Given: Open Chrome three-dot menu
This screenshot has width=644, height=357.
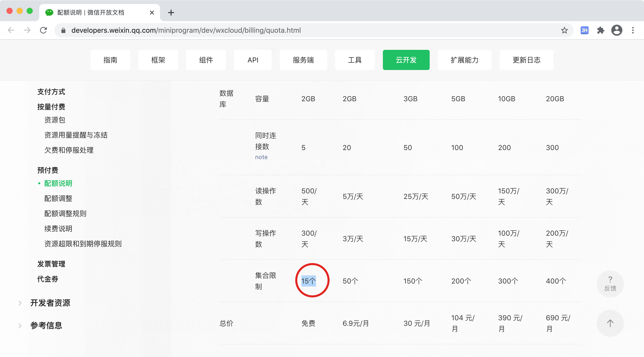Looking at the screenshot, I should pos(633,30).
